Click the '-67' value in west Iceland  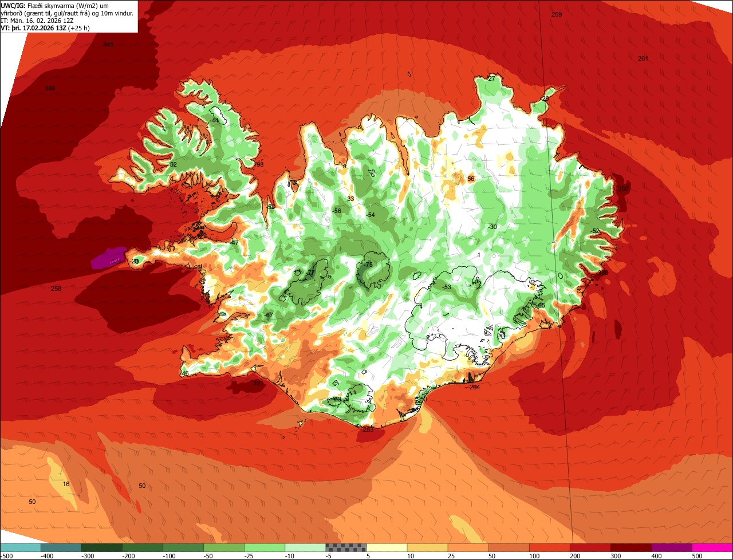(268, 316)
